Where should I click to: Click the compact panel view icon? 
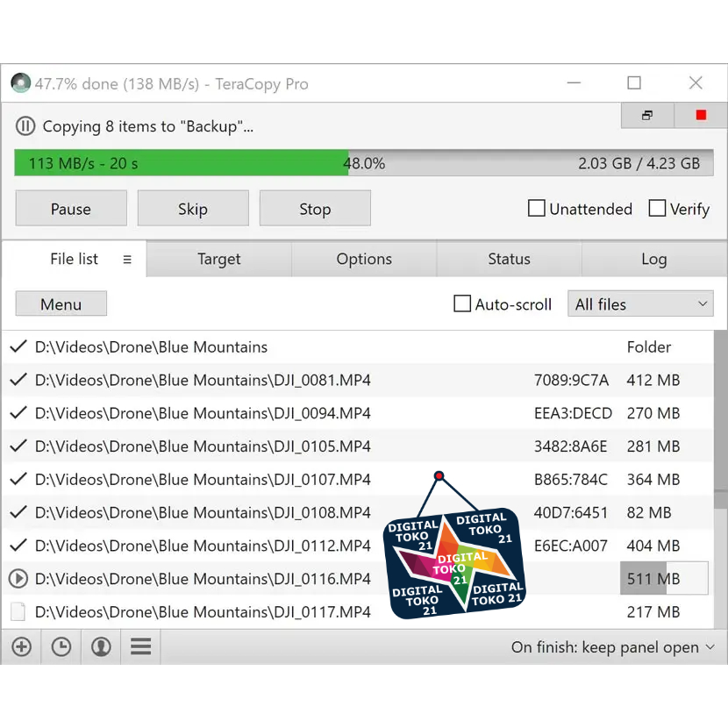[647, 115]
